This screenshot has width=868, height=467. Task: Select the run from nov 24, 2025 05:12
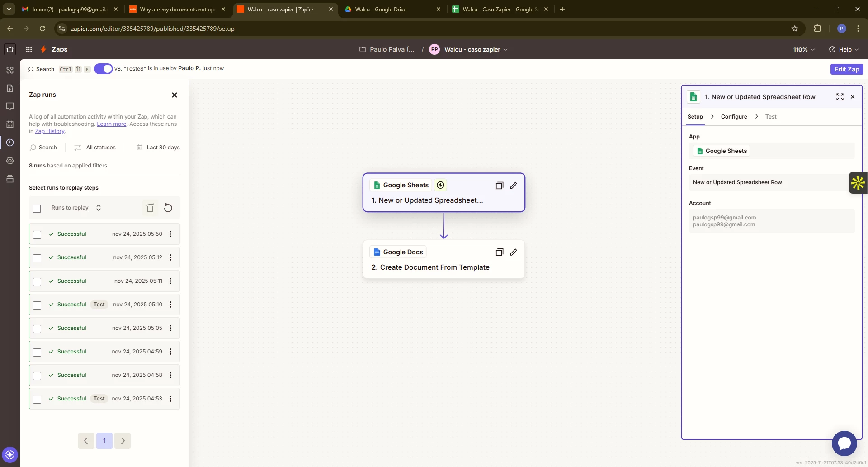point(37,258)
